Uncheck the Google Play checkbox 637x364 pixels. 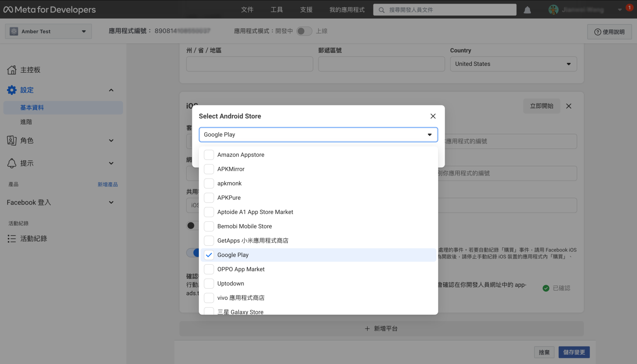(209, 255)
